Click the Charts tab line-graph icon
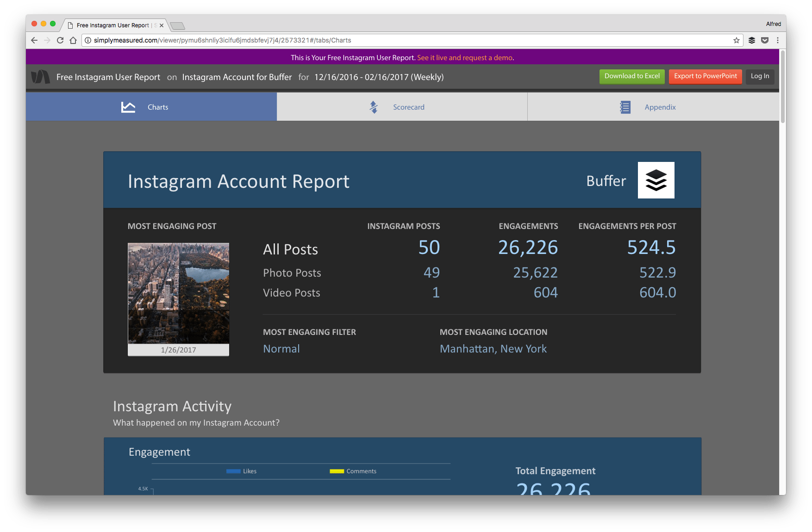Image resolution: width=812 pixels, height=532 pixels. [x=128, y=107]
